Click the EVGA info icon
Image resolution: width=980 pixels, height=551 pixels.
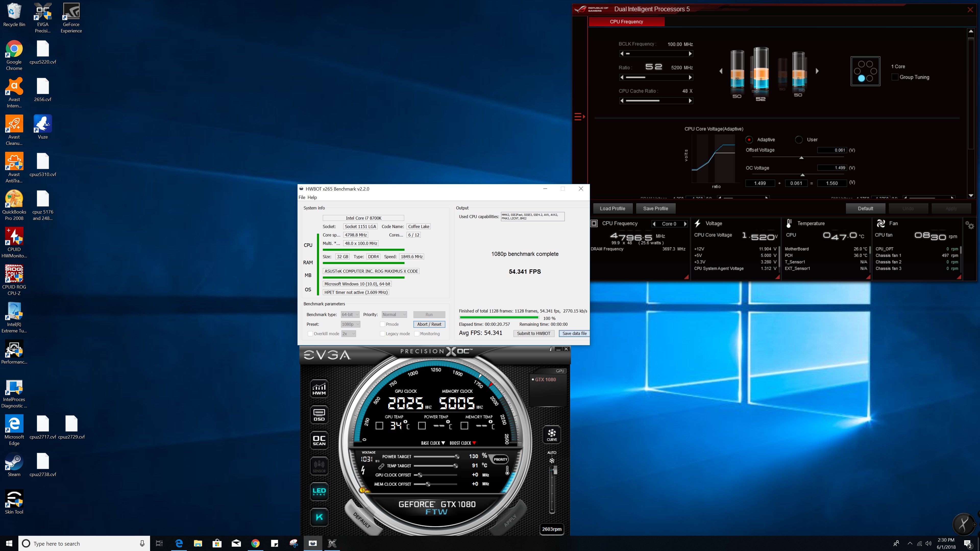click(550, 349)
